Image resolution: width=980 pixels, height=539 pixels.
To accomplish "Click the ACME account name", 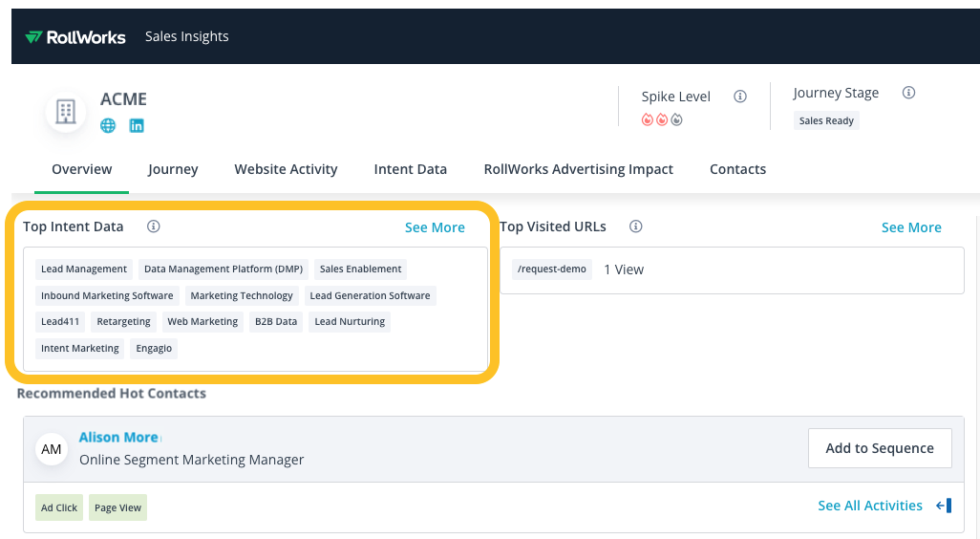I will (124, 98).
